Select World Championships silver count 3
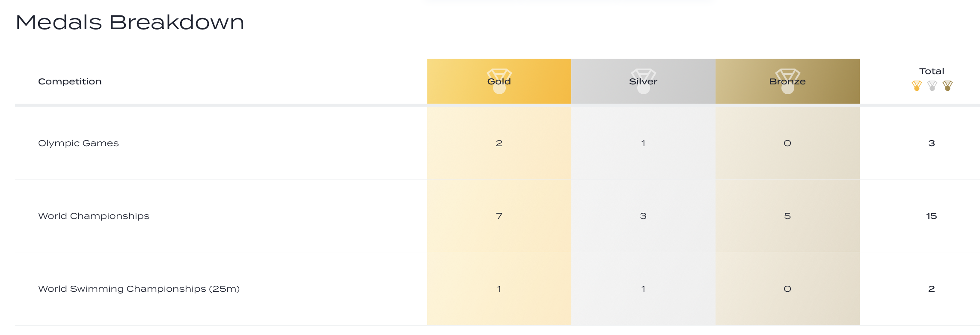This screenshot has height=335, width=980. (x=643, y=216)
